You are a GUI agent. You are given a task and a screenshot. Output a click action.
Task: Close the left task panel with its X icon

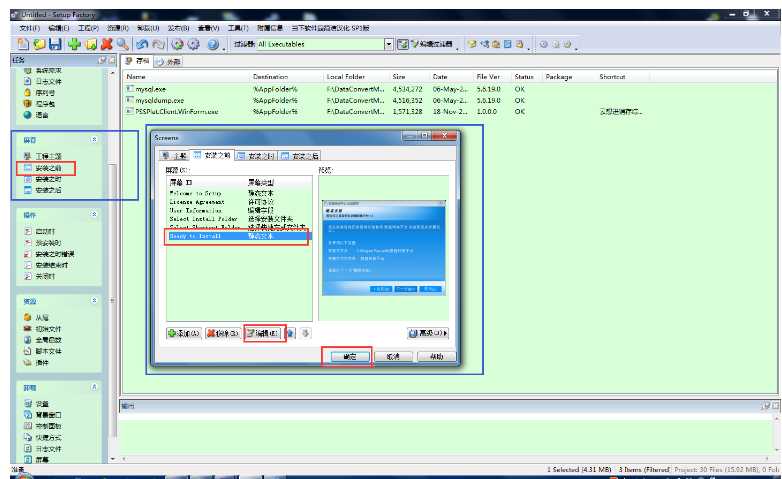click(112, 60)
